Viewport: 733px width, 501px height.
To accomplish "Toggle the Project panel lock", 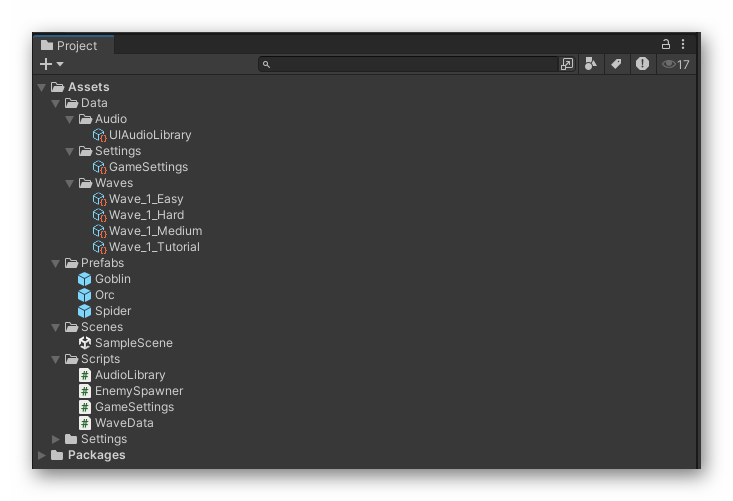I will [x=666, y=45].
